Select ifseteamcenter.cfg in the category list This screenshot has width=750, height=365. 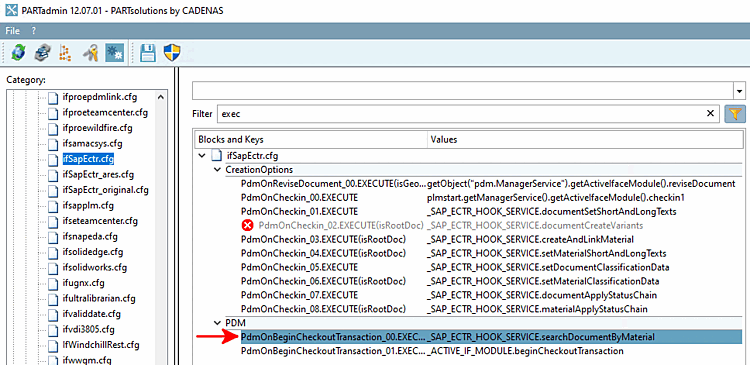[100, 221]
